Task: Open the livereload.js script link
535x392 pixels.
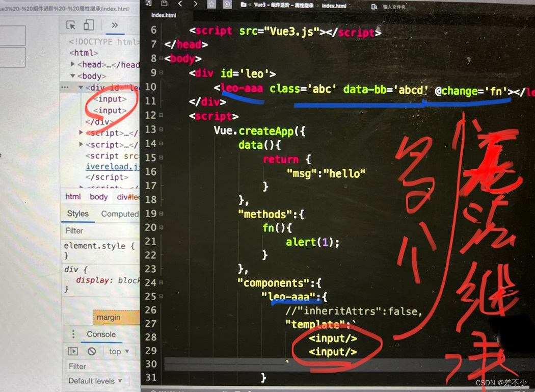Action: tap(113, 166)
